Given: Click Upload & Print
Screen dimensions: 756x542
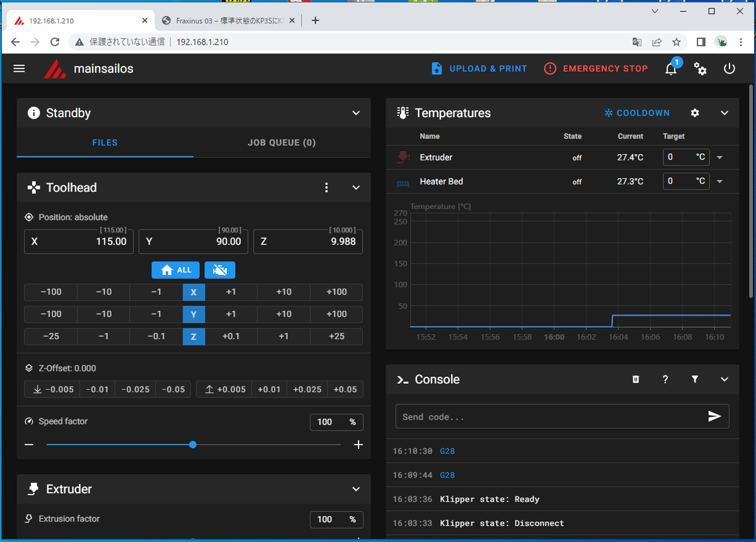Looking at the screenshot, I should pyautogui.click(x=479, y=69).
